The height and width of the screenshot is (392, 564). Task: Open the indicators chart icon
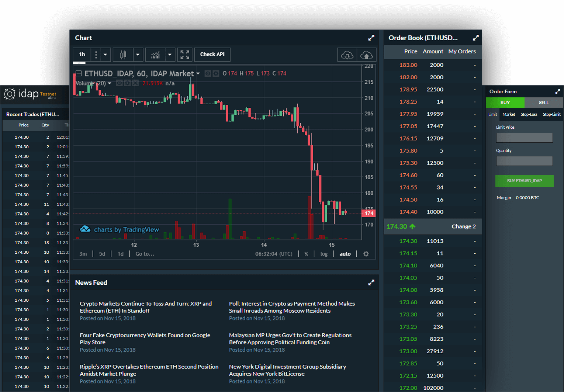[155, 55]
